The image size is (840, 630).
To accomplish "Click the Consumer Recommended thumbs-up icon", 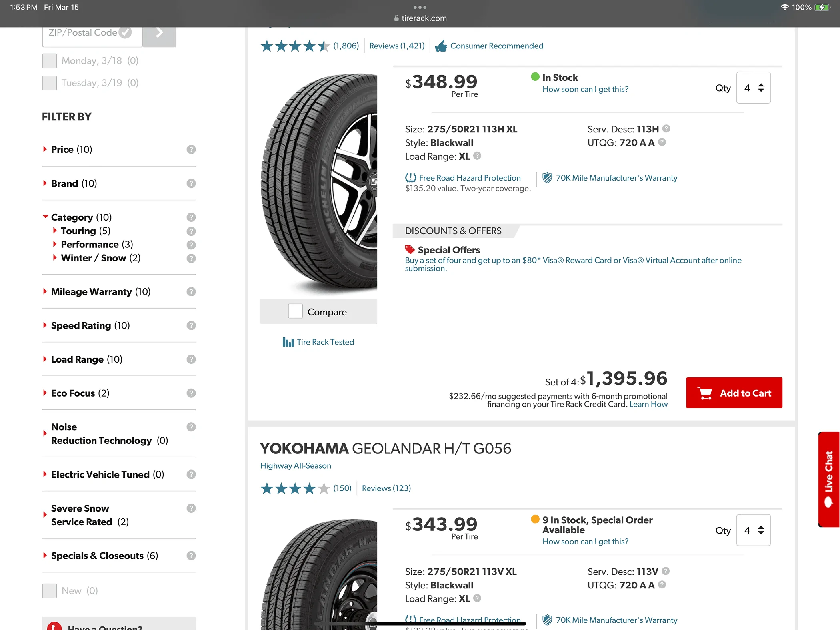I will [x=441, y=46].
